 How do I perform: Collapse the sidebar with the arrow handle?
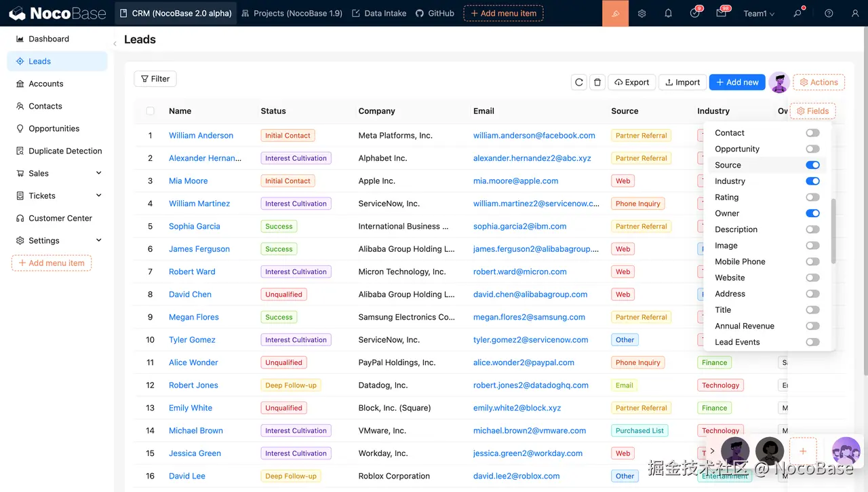[x=115, y=43]
